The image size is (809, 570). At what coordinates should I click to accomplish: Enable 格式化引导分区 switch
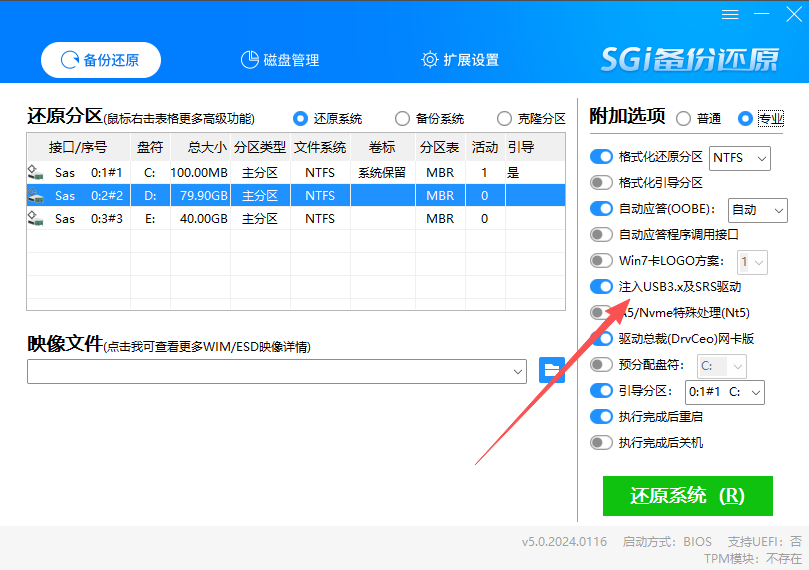601,183
